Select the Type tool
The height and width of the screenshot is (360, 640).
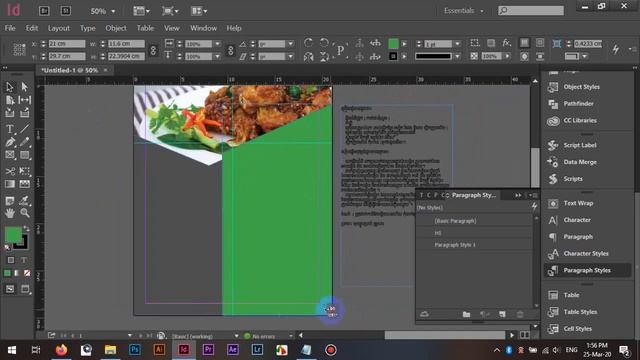click(x=9, y=129)
